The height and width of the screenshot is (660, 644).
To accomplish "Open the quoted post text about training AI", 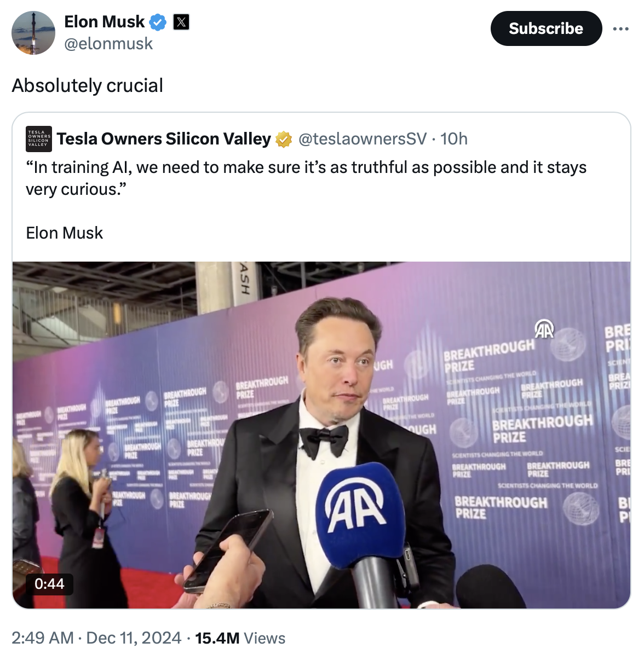I will [x=306, y=178].
